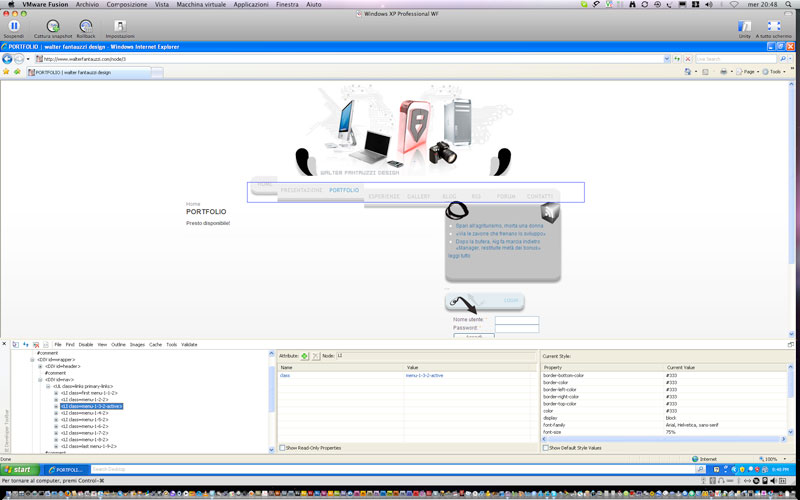Image resolution: width=800 pixels, height=500 pixels.
Task: Open the Outline menu in developer toolbar
Action: point(118,344)
